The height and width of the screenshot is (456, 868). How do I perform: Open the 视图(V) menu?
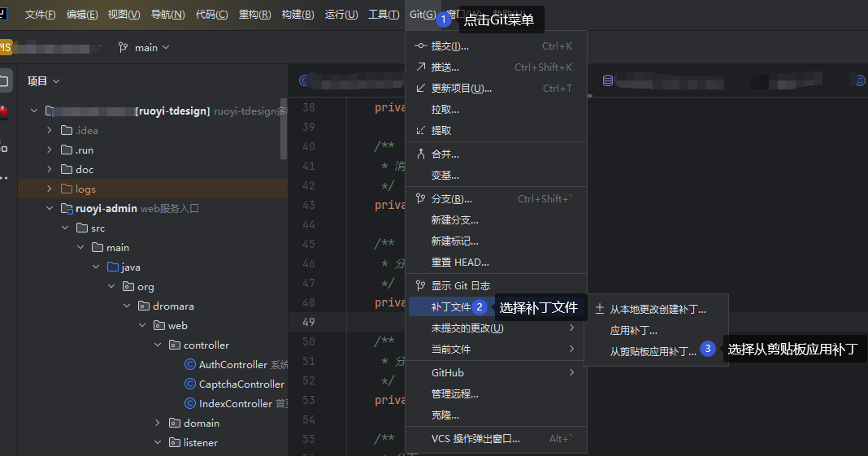pos(124,15)
